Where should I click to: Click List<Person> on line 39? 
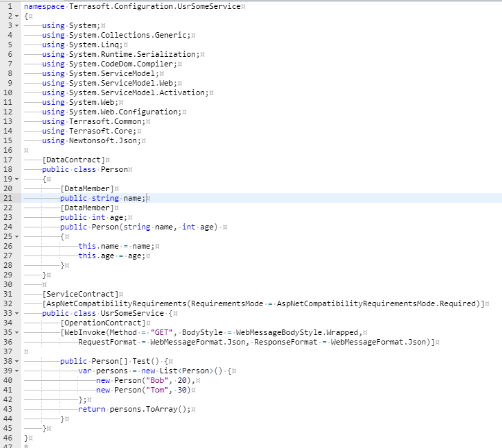(x=186, y=371)
